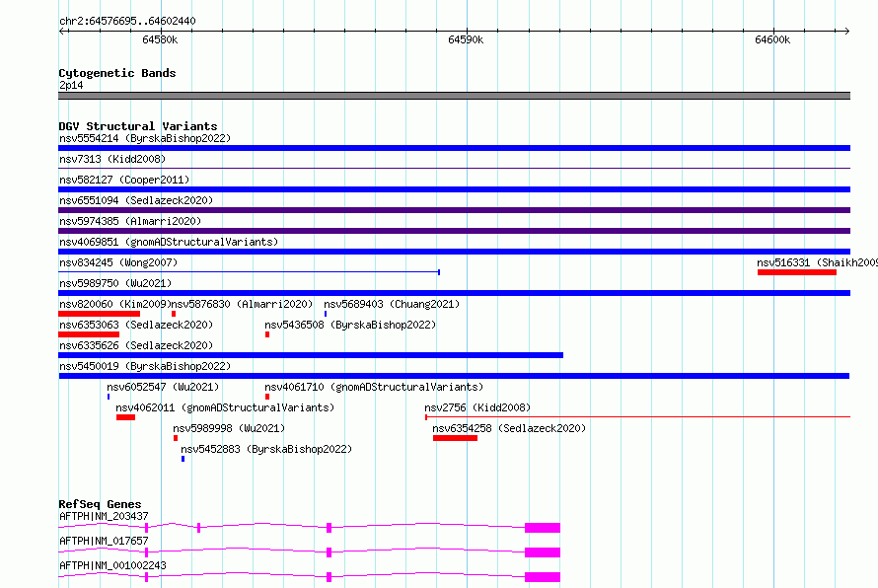Viewport: 878px width, 588px height.
Task: Select the nsv7313 (Kidd2008) variant label
Action: coord(112,159)
